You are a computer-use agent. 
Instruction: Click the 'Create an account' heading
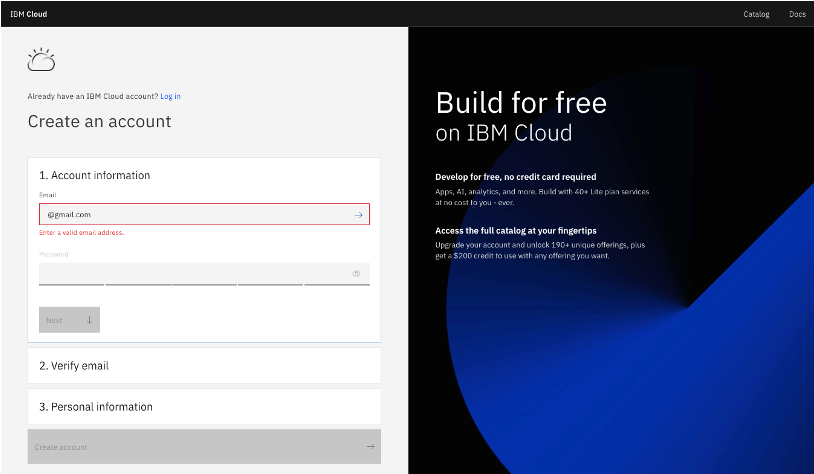(99, 122)
